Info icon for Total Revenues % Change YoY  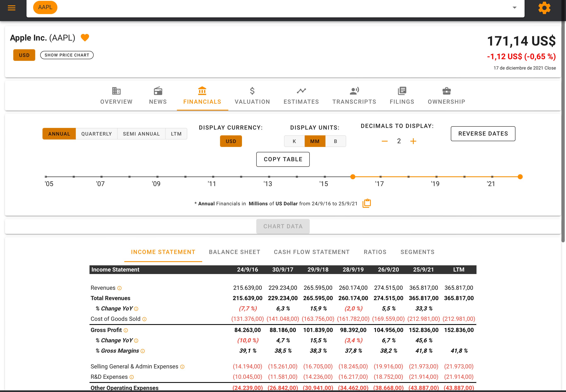pos(136,309)
